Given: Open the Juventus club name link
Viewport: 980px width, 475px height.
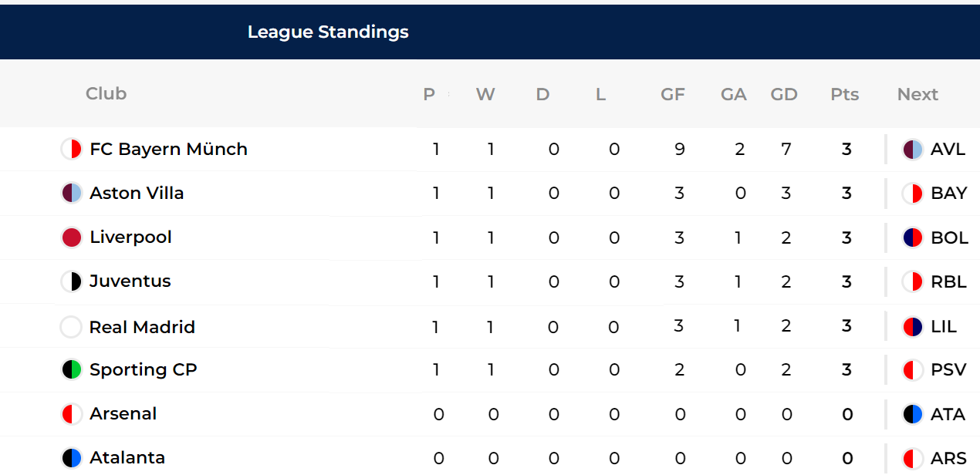Looking at the screenshot, I should click(x=130, y=281).
